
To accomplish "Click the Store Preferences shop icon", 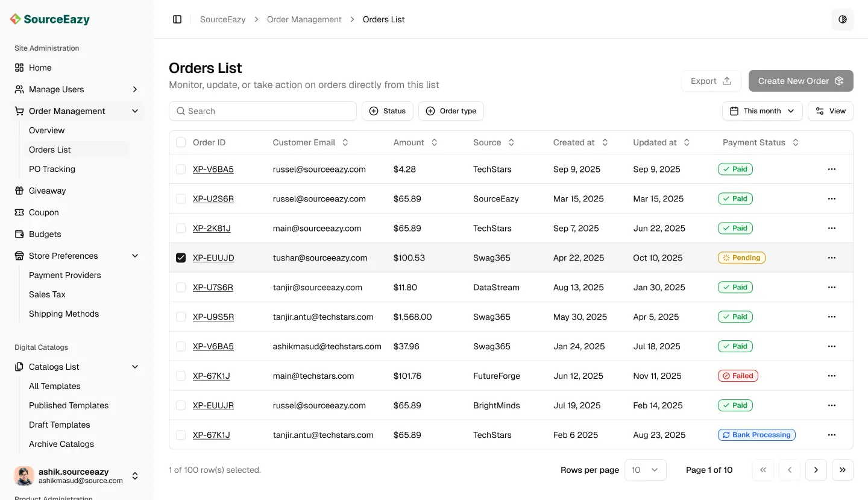I will pyautogui.click(x=19, y=256).
